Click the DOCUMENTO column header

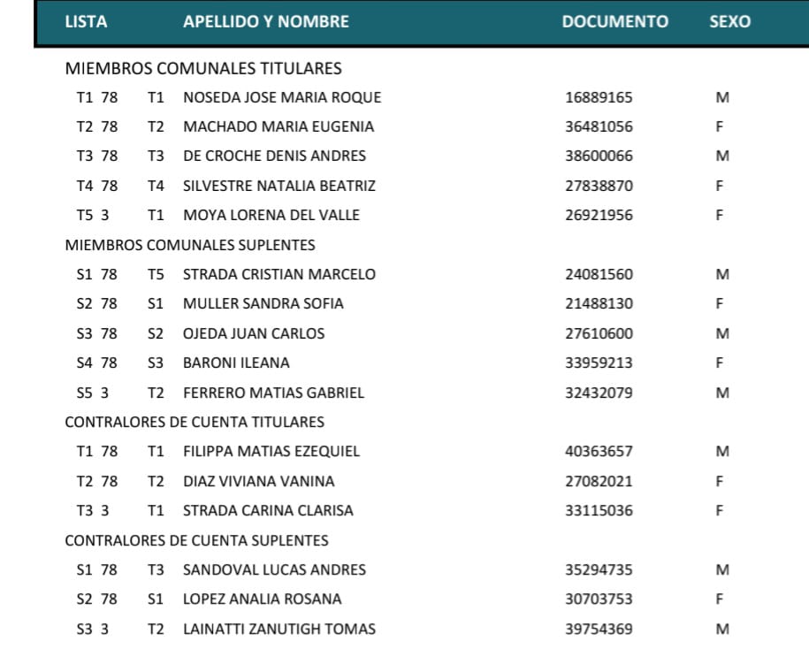coord(614,22)
